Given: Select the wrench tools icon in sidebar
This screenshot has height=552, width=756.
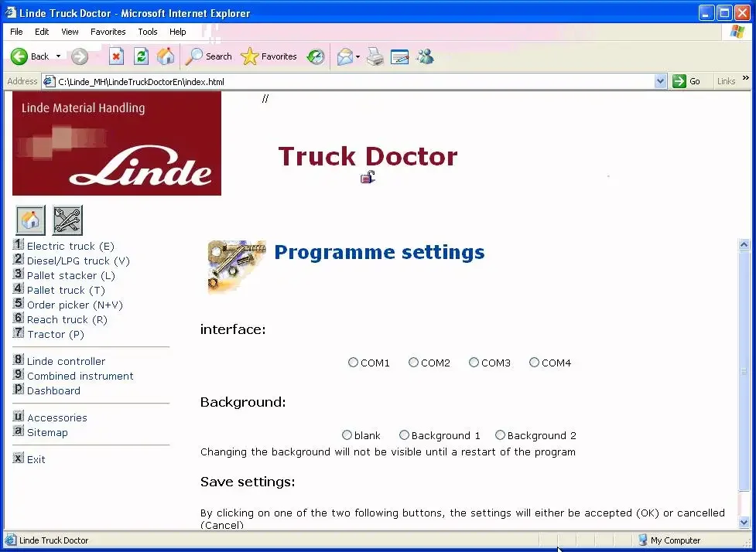Looking at the screenshot, I should tap(67, 220).
